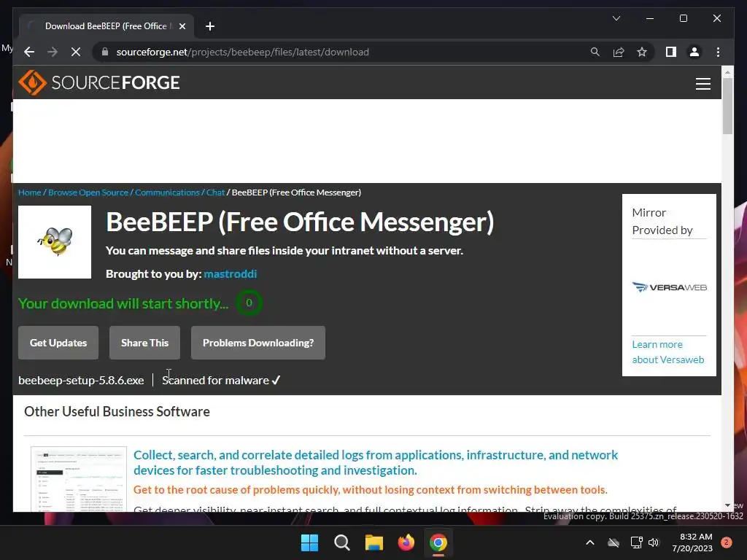Click the Get Updates button

click(58, 343)
